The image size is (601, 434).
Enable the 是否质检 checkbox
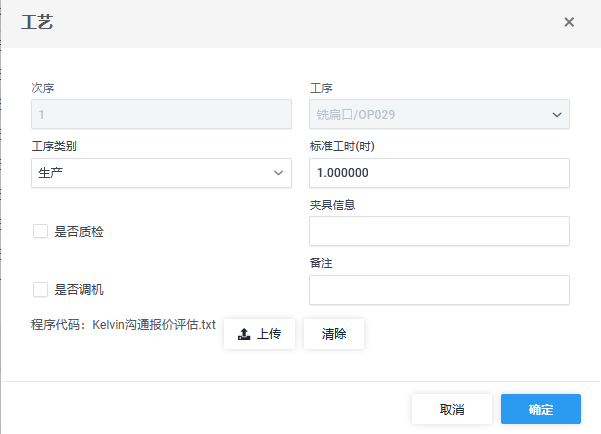[40, 231]
